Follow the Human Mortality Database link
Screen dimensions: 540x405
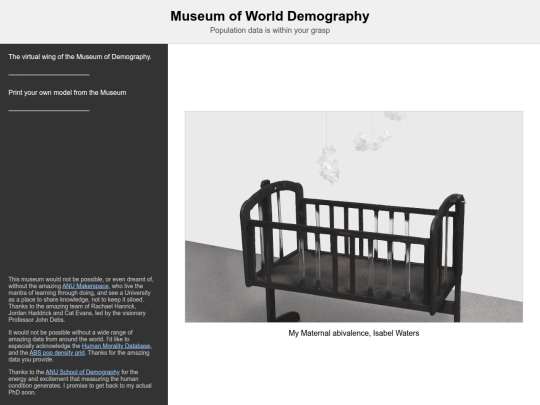pyautogui.click(x=116, y=346)
